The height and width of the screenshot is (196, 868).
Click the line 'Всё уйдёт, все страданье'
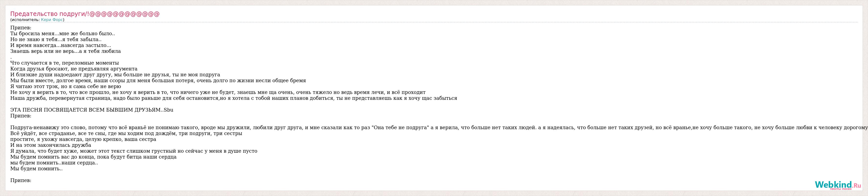coord(126,134)
